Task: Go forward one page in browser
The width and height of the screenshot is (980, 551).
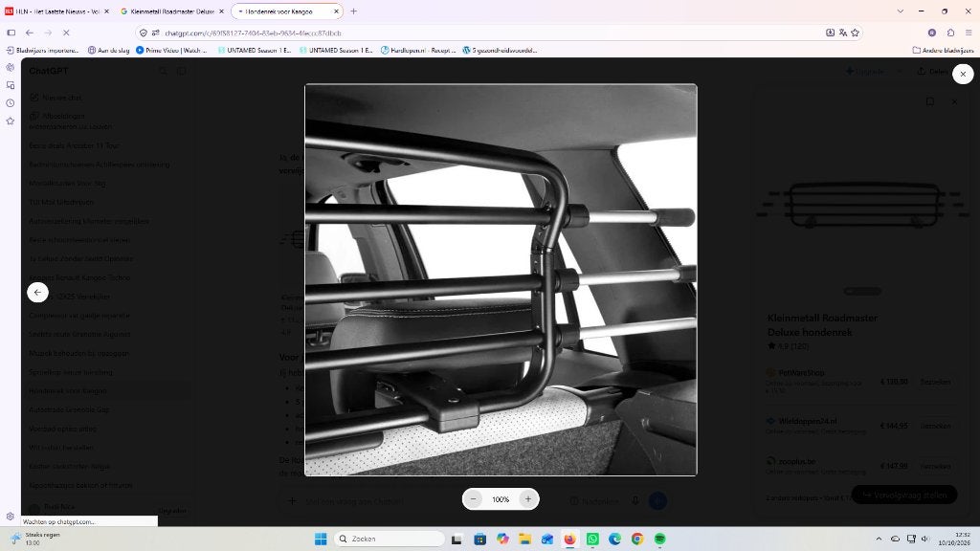Action: point(48,33)
